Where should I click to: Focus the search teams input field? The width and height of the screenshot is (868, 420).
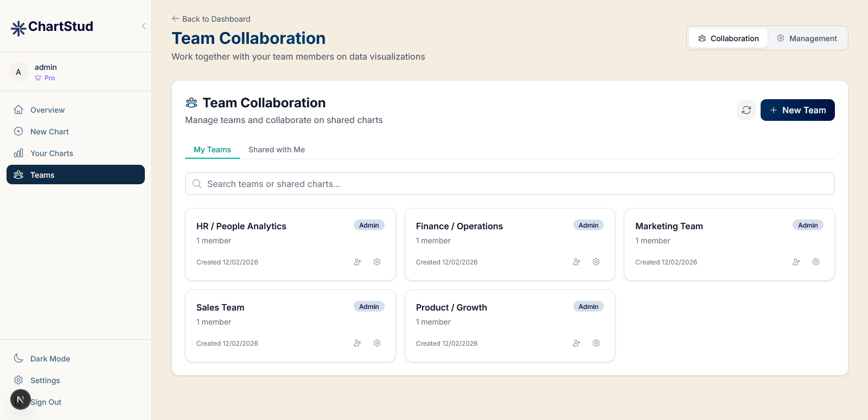coord(510,184)
